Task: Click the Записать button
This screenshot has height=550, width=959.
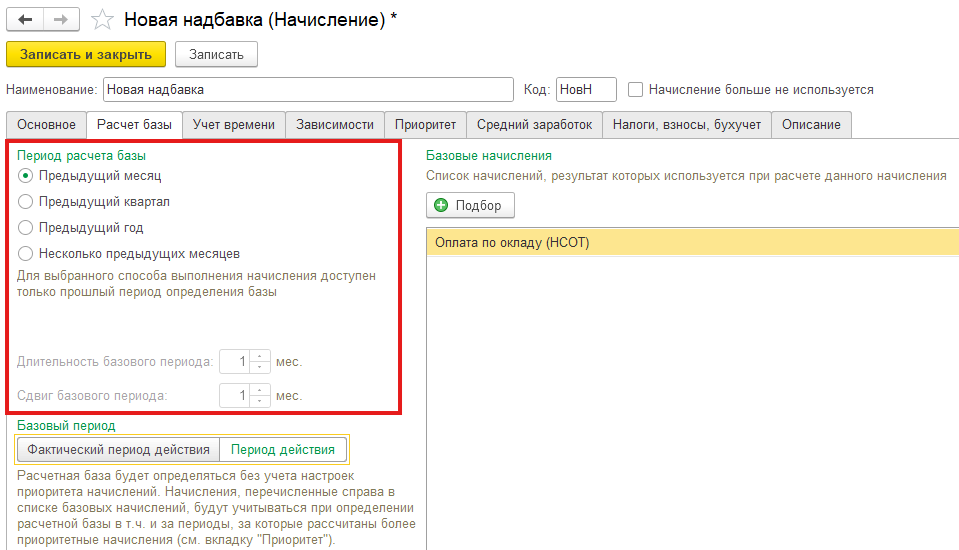Action: click(216, 54)
